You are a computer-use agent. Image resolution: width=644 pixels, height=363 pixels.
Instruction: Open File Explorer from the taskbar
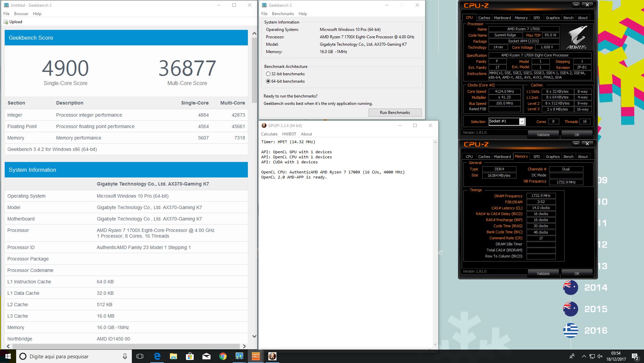(x=174, y=356)
